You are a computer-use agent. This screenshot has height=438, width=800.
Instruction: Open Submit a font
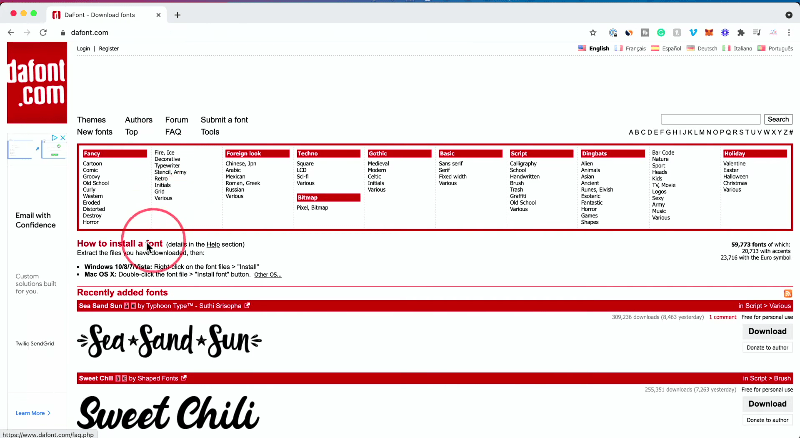[224, 120]
